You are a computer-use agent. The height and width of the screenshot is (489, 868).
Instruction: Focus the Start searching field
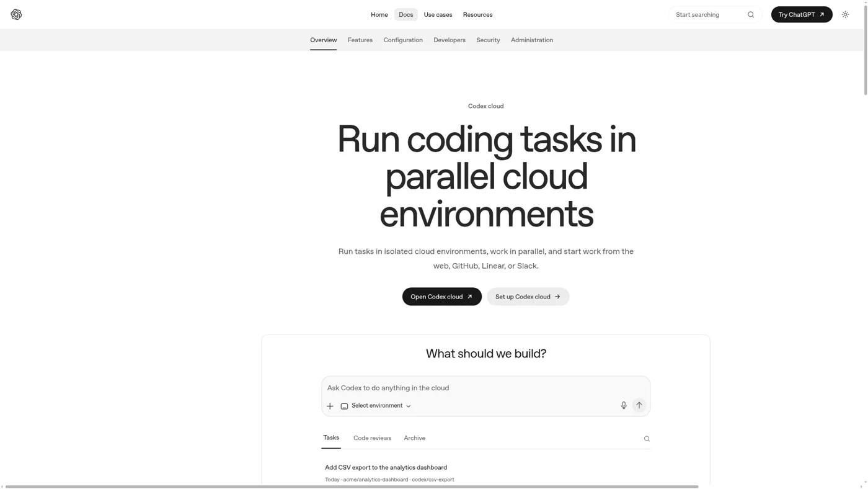(715, 14)
